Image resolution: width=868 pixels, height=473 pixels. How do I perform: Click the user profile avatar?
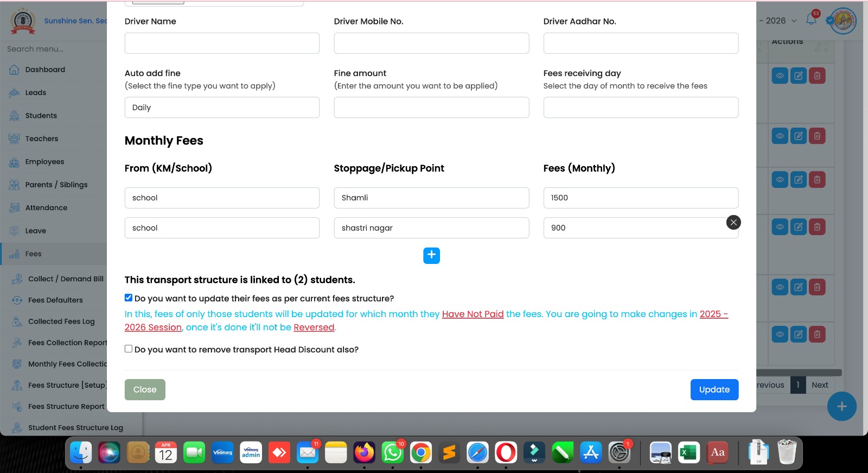click(x=843, y=21)
